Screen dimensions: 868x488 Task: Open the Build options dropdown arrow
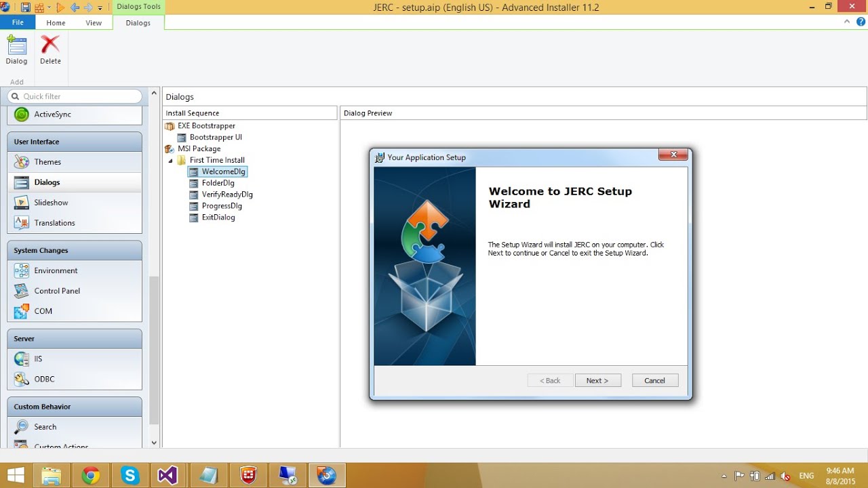coord(49,8)
